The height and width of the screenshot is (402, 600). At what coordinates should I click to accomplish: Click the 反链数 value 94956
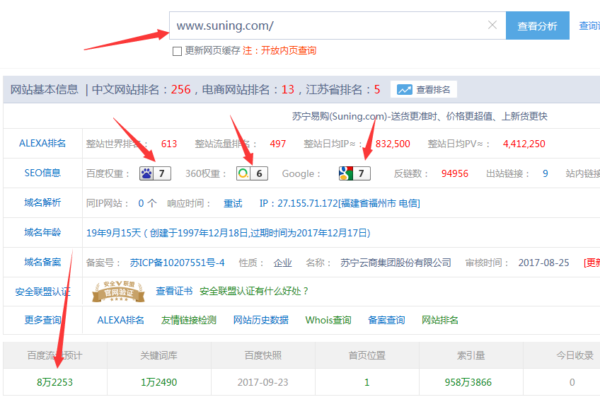click(454, 173)
